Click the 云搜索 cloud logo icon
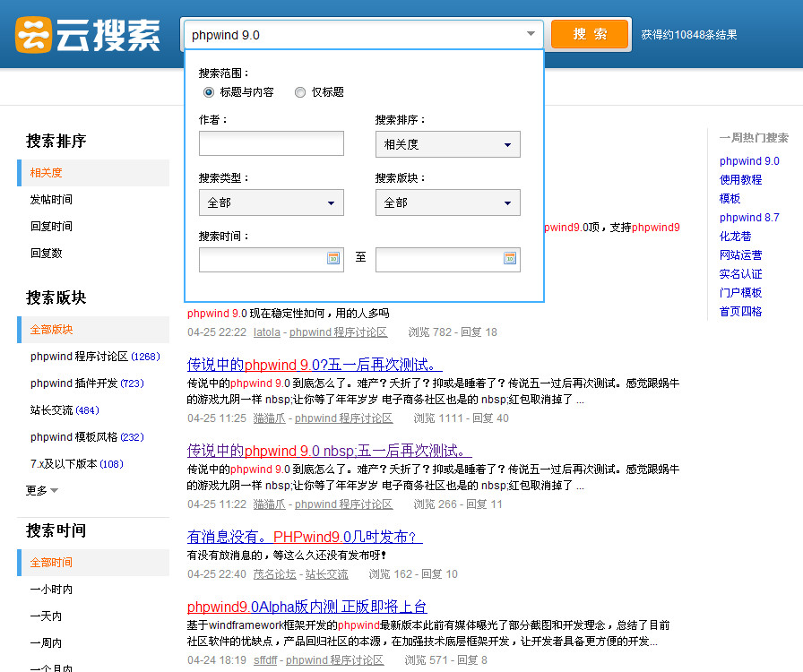 [33, 35]
